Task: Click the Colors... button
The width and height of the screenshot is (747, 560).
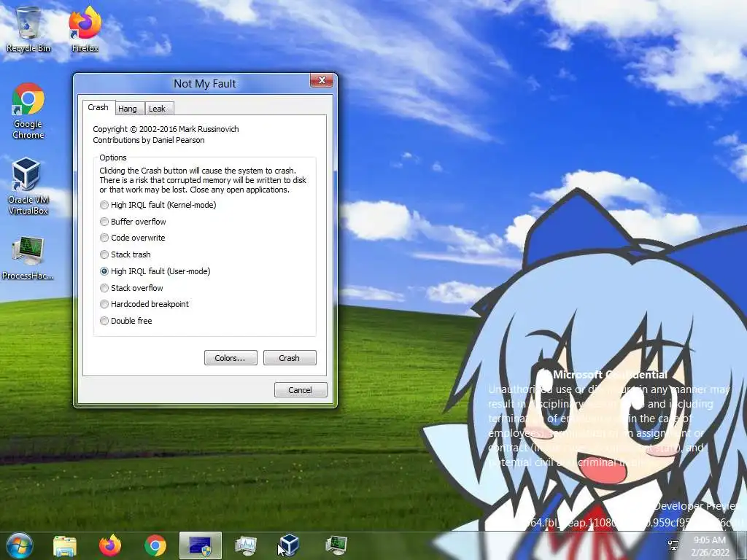Action: click(231, 357)
